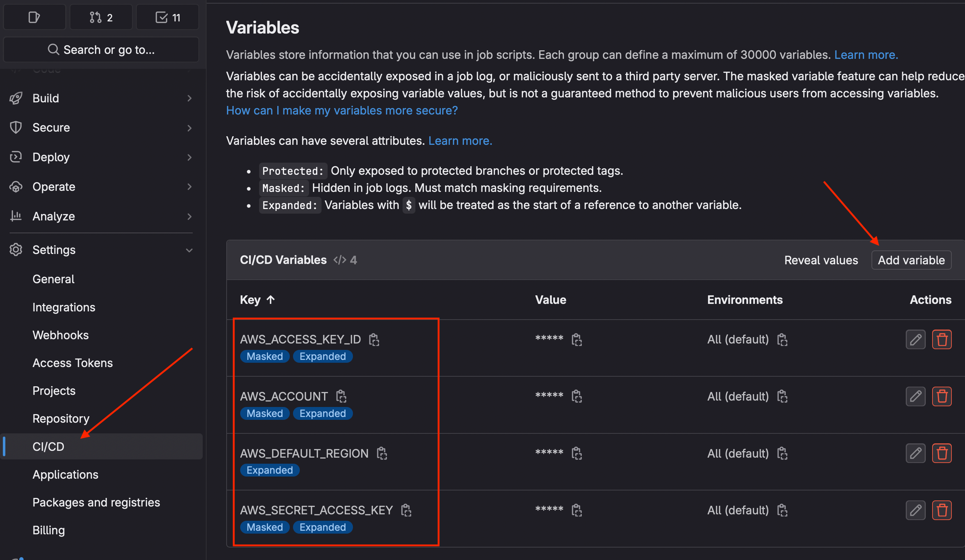
Task: Click the Search or go to field
Action: [x=101, y=50]
